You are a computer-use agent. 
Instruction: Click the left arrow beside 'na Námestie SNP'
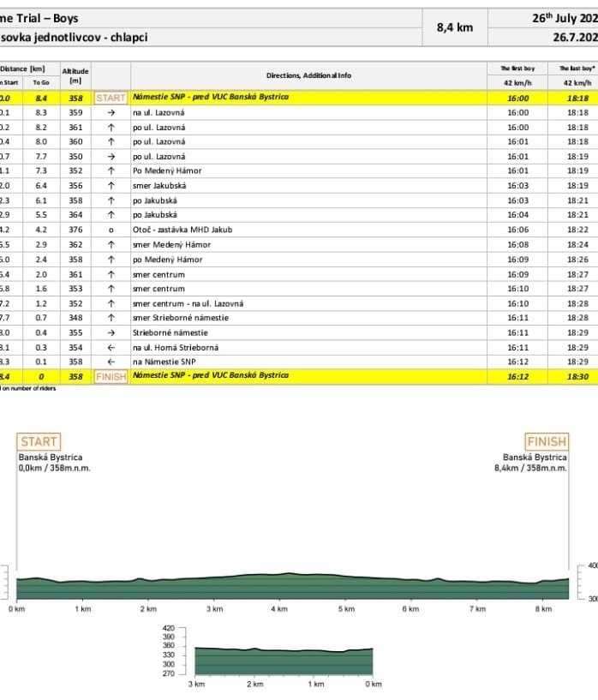(x=111, y=362)
